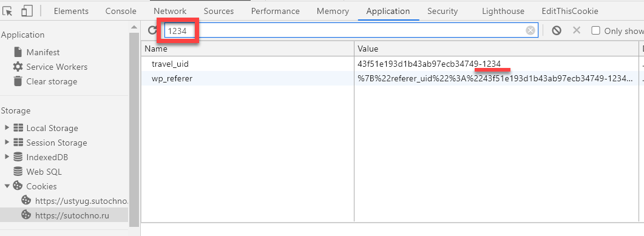The width and height of the screenshot is (644, 236).
Task: Select the https://ustyug.sutochno cookies entry
Action: click(81, 201)
